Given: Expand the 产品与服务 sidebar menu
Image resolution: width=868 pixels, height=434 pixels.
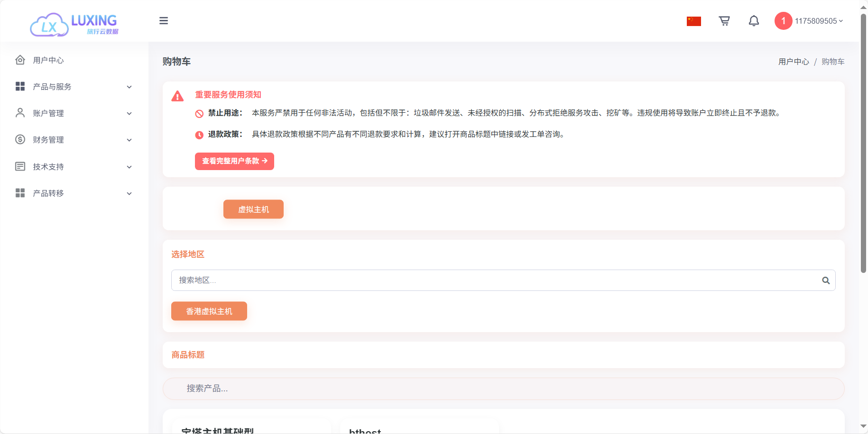Looking at the screenshot, I should click(x=74, y=87).
